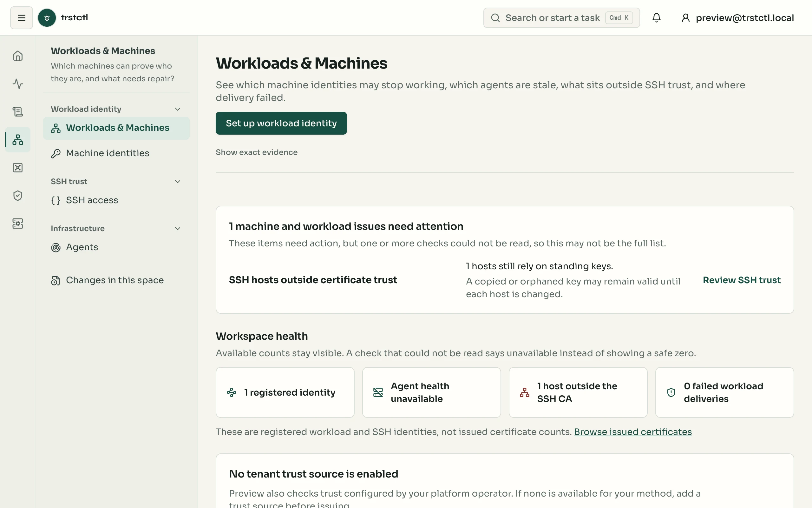Image resolution: width=812 pixels, height=508 pixels.
Task: Click the user profile icon
Action: 685,18
